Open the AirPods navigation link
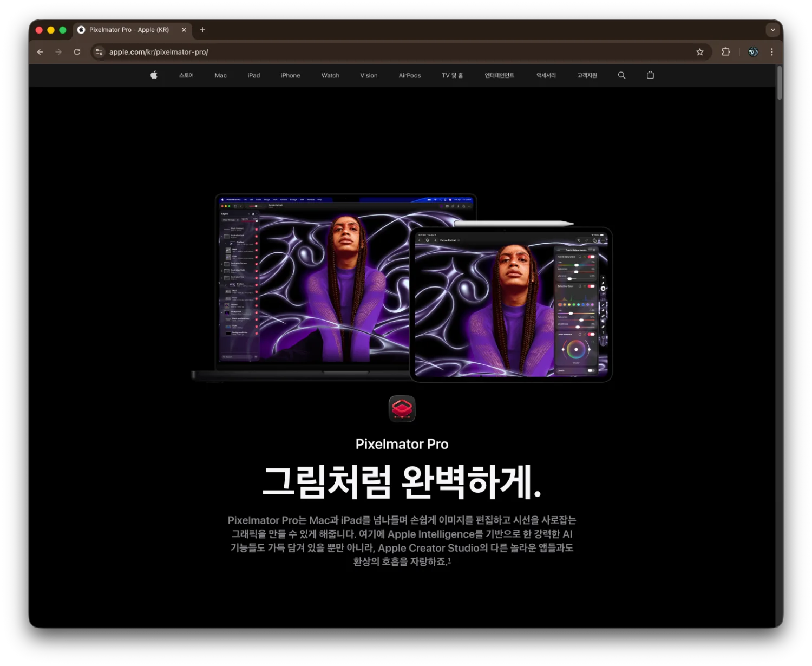Screen dimensions: 812x666 pyautogui.click(x=409, y=75)
